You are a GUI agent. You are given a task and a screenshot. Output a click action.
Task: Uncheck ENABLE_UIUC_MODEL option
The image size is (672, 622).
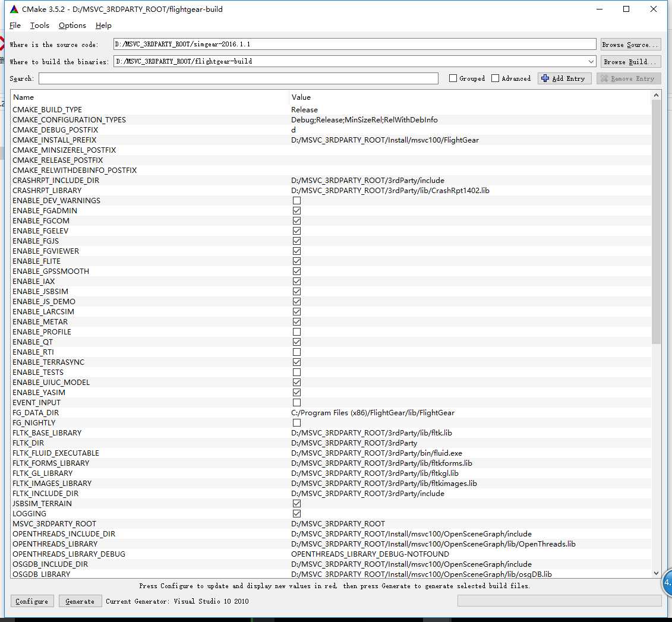[296, 383]
